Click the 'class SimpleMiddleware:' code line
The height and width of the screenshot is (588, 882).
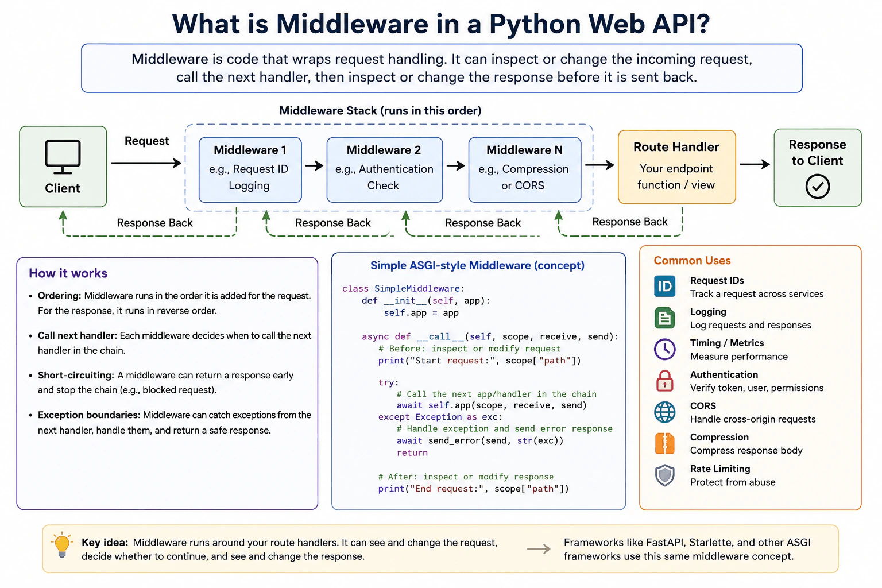[403, 288]
